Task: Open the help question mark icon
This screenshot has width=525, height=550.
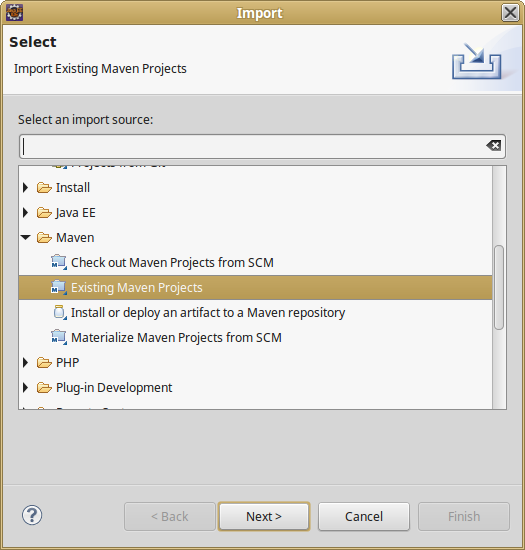Action: click(32, 515)
